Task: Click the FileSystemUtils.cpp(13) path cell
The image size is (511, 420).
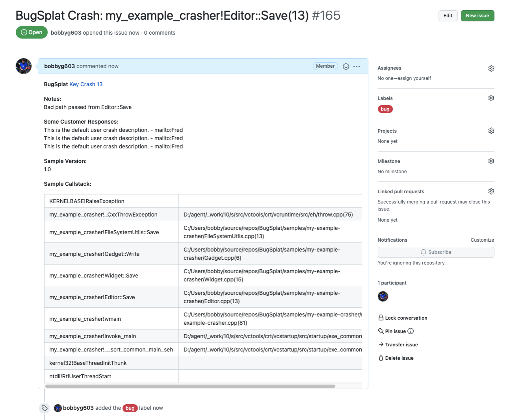Action: [x=270, y=232]
